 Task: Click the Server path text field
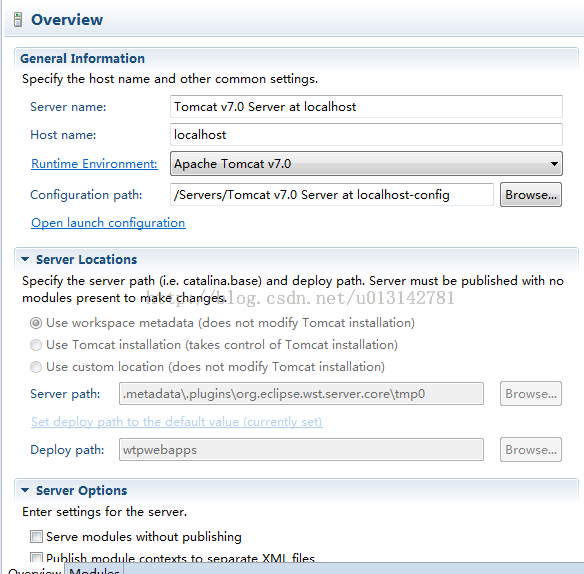[301, 394]
